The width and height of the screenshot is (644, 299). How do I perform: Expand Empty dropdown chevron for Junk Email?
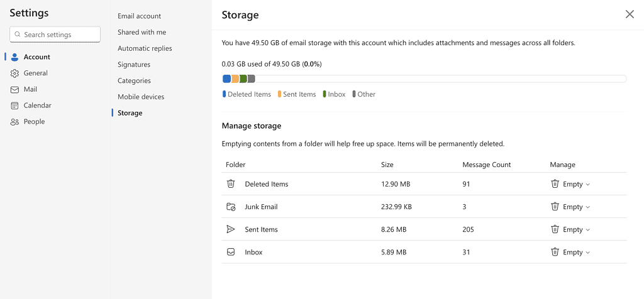click(588, 207)
